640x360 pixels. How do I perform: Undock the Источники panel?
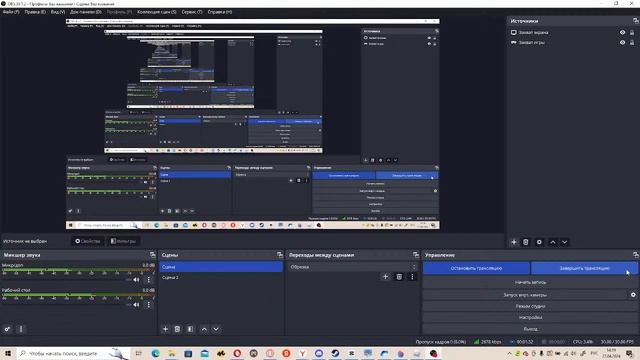[x=636, y=21]
